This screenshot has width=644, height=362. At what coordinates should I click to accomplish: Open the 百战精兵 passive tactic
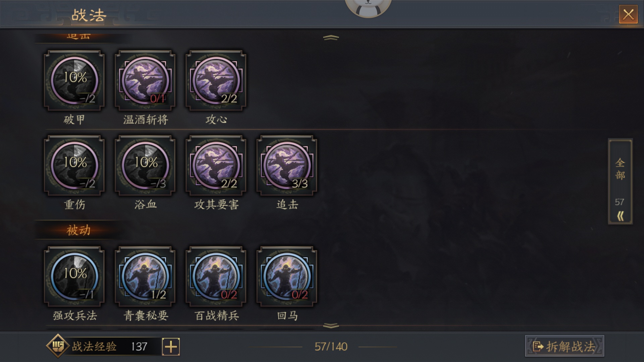pyautogui.click(x=216, y=277)
